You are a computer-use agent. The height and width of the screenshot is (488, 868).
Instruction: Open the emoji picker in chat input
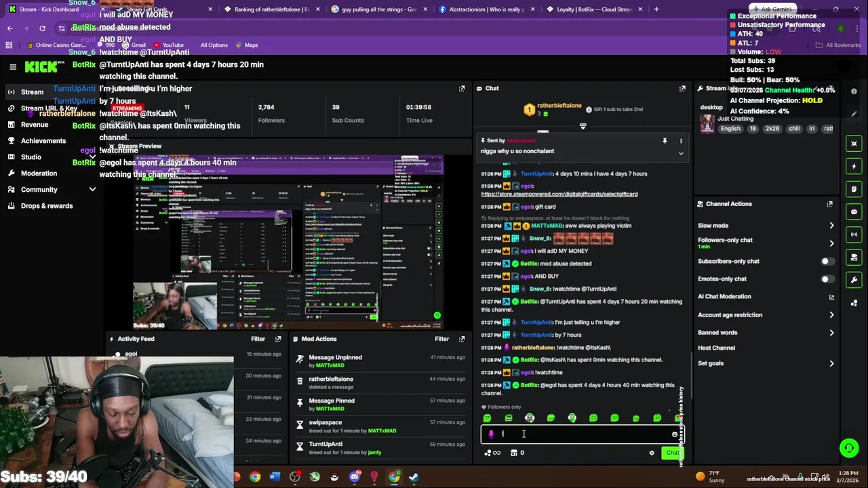pyautogui.click(x=674, y=434)
